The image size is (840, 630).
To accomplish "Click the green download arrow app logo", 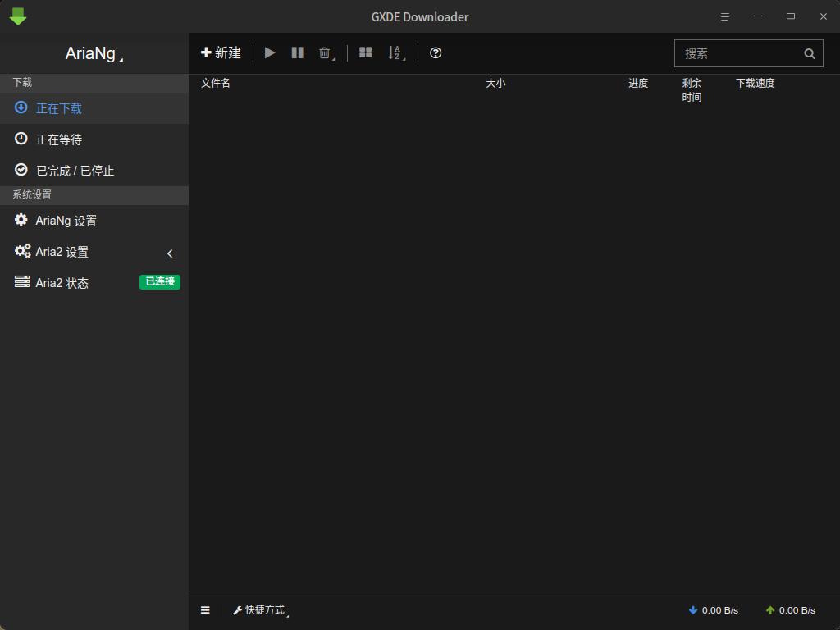I will point(18,16).
